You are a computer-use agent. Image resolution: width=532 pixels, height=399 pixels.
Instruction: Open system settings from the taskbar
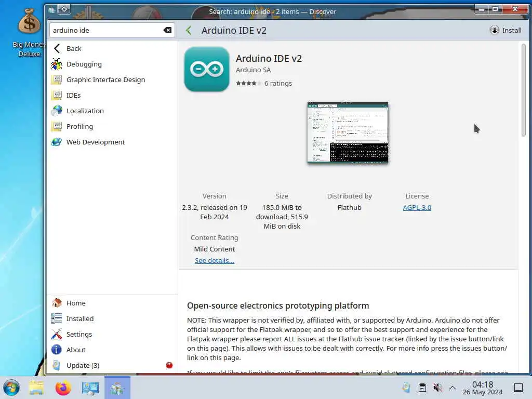click(x=90, y=388)
